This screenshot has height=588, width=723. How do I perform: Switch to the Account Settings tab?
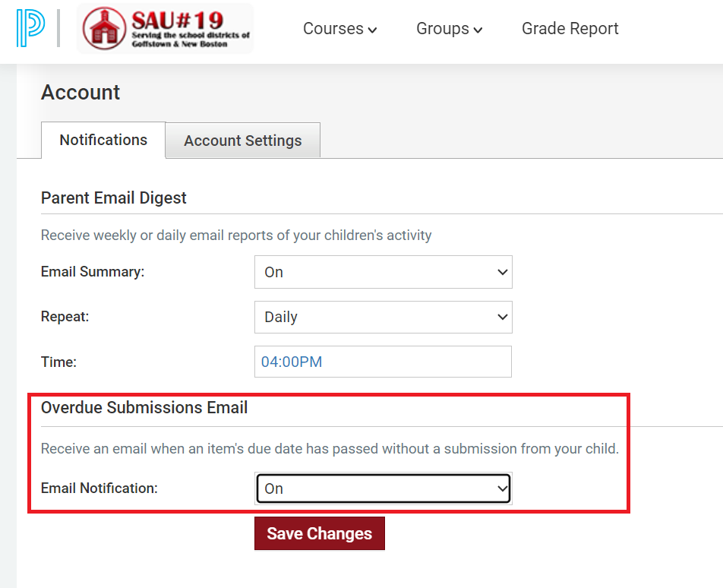(242, 141)
